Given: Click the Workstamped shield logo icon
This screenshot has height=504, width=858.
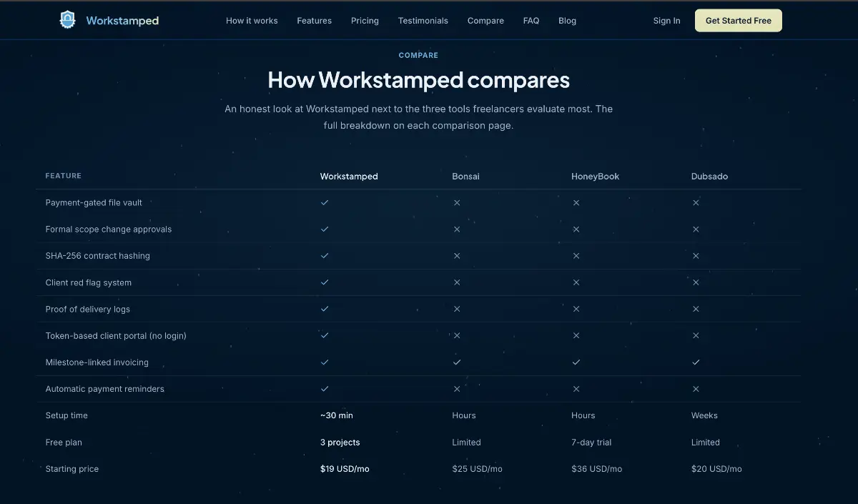Looking at the screenshot, I should pos(68,20).
